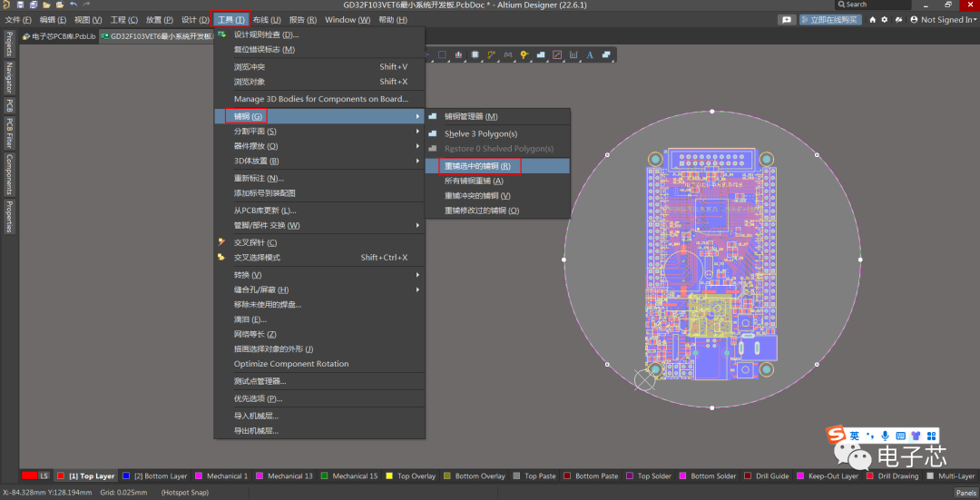Click the place polygon pour icon
This screenshot has height=500, width=980.
point(541,55)
